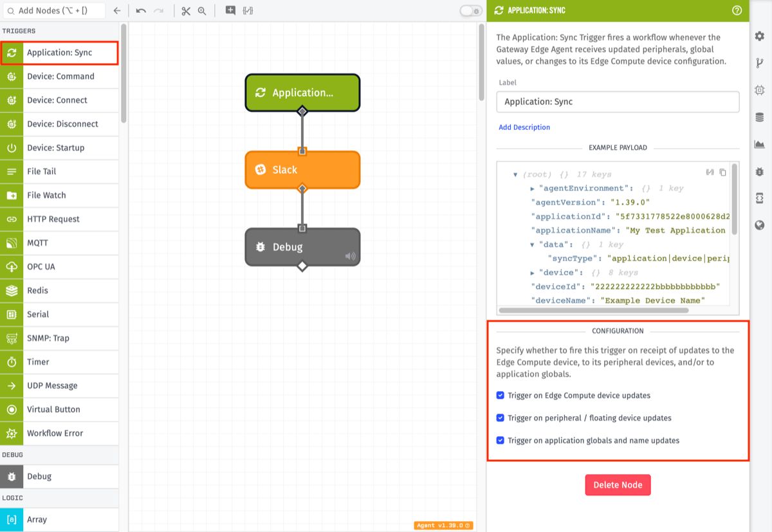This screenshot has height=532, width=772.
Task: Add a Device: Connect trigger node
Action: pyautogui.click(x=59, y=100)
